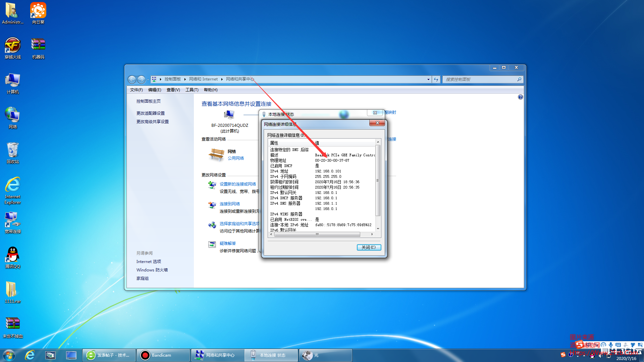Refresh the control panel address bar

(436, 80)
